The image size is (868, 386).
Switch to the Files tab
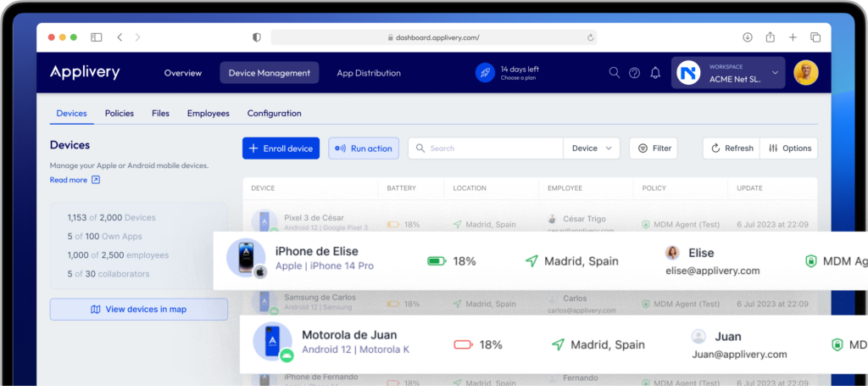point(160,113)
